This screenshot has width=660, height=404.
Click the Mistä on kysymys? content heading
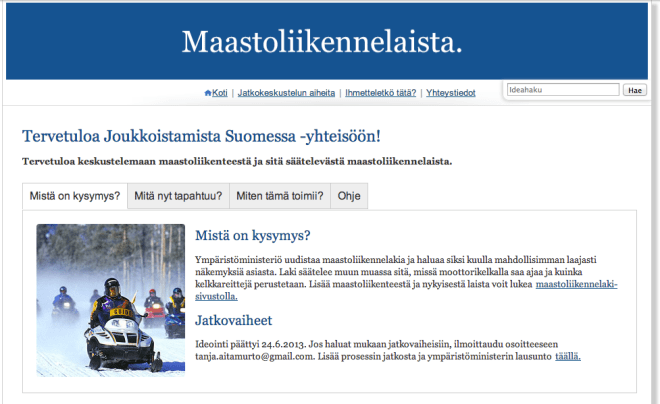(x=253, y=236)
